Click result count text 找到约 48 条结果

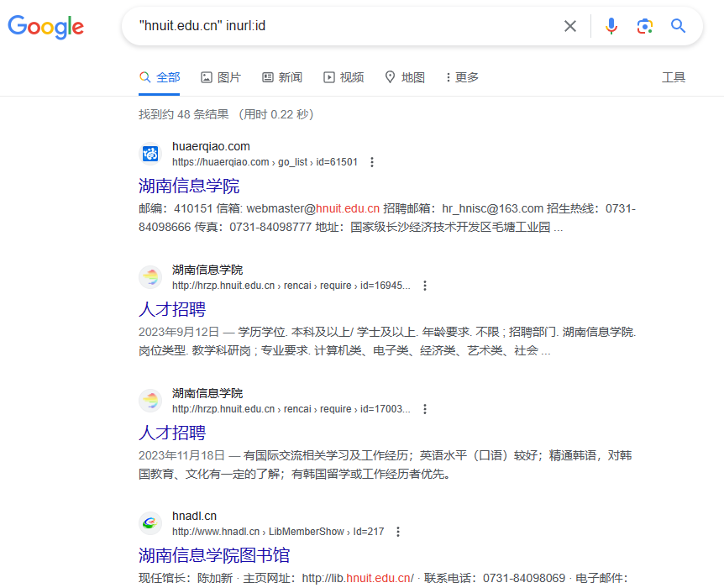(184, 114)
